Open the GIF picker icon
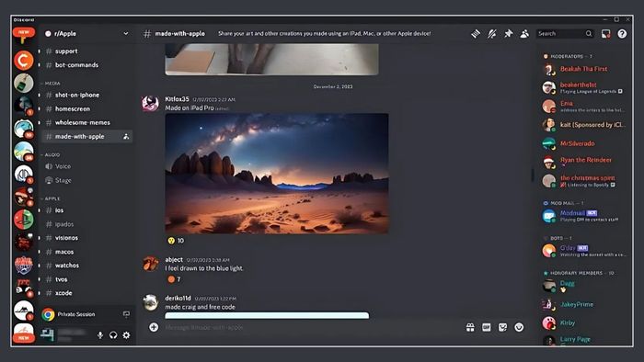The width and height of the screenshot is (644, 362). [487, 327]
